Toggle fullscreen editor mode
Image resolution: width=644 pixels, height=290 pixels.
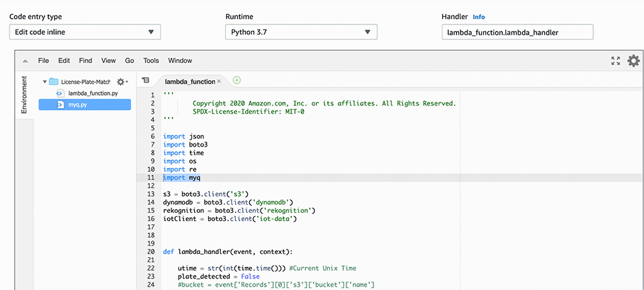pos(615,60)
